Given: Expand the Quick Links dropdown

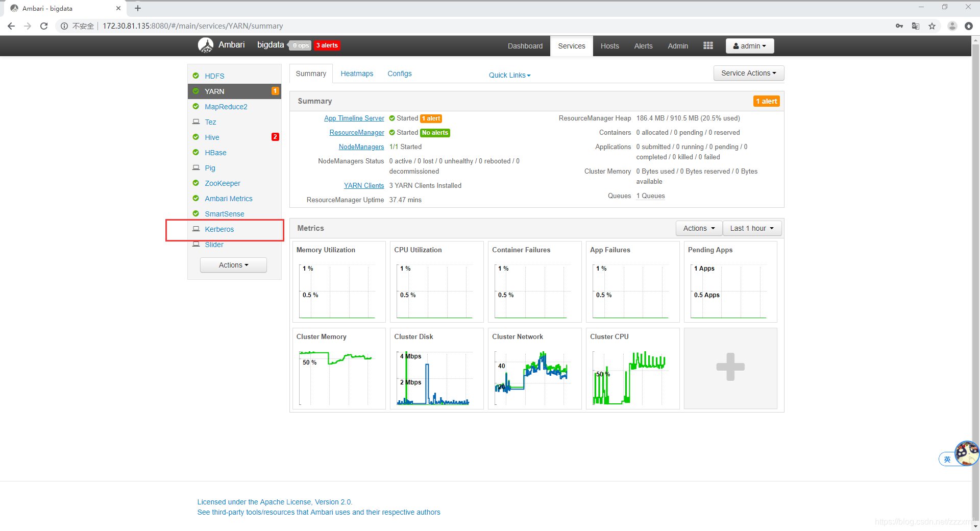Looking at the screenshot, I should [x=509, y=75].
